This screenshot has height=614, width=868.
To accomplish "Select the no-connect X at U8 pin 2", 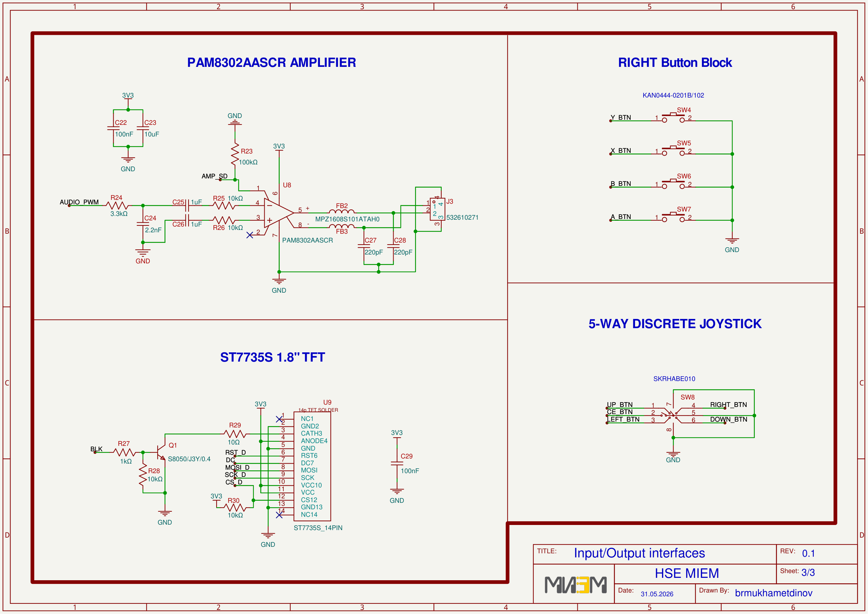I will click(250, 235).
